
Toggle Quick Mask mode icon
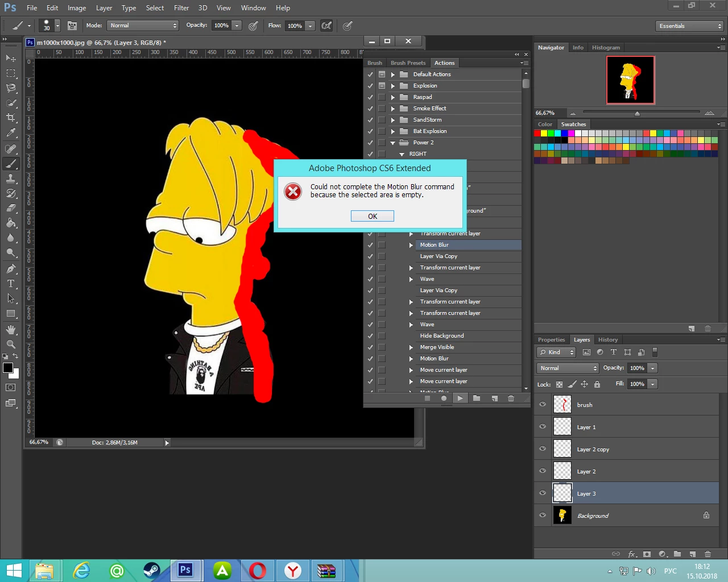(11, 388)
